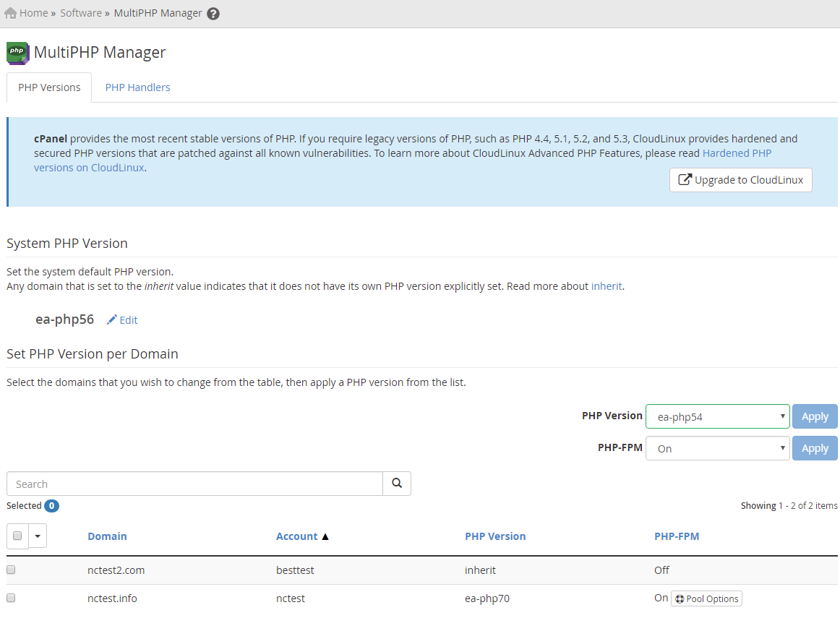
Task: Open Pool Options for nctest.info
Action: [x=706, y=598]
